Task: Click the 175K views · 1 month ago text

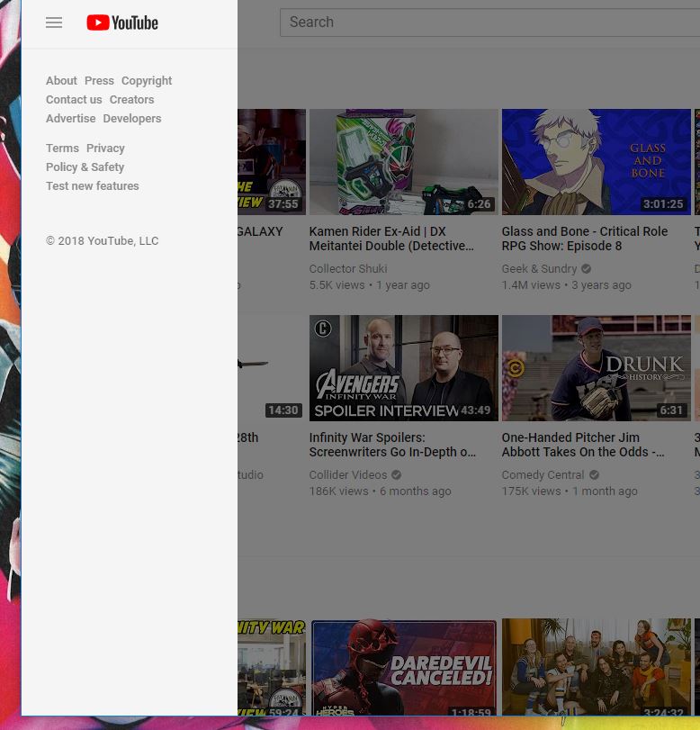Action: [x=570, y=491]
